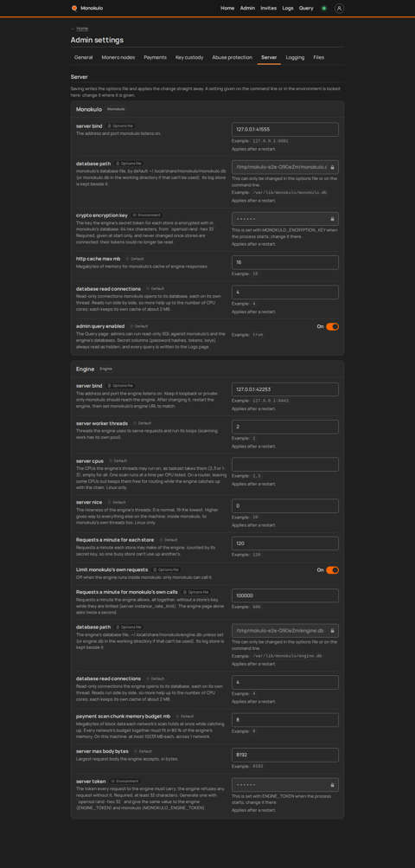Switch to the Abuse protection tab
The image size is (415, 868).
click(232, 58)
